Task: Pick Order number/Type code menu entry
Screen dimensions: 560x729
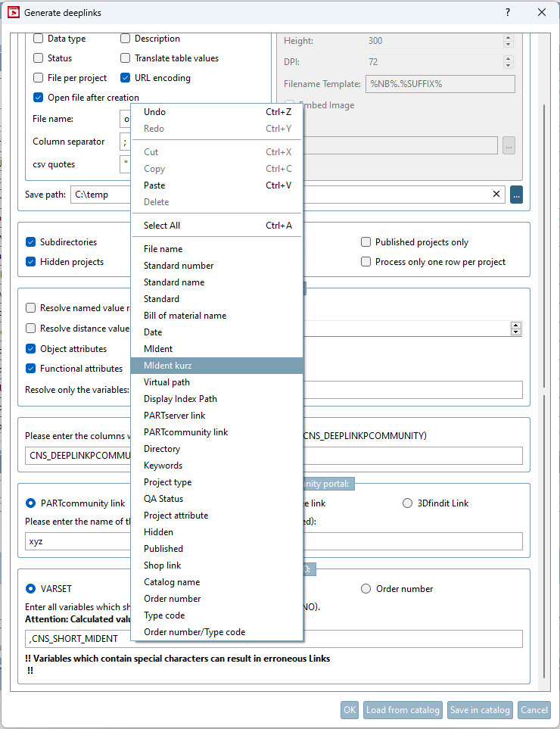Action: [194, 632]
